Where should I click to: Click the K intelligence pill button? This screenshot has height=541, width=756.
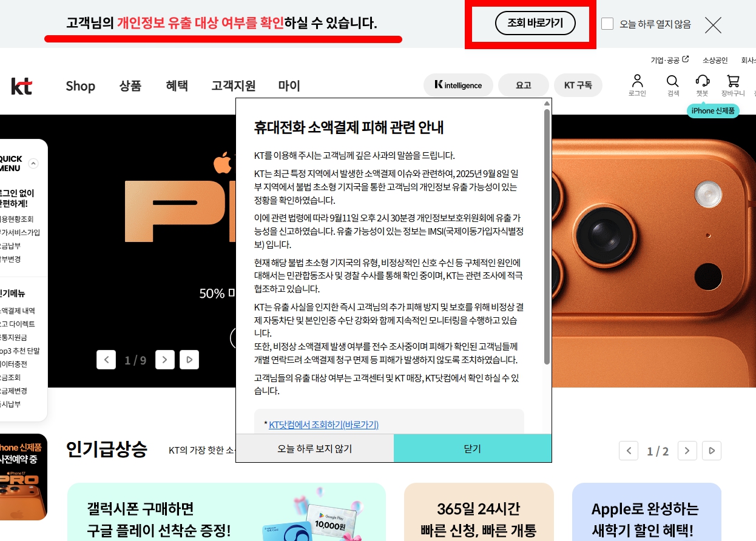coord(458,86)
